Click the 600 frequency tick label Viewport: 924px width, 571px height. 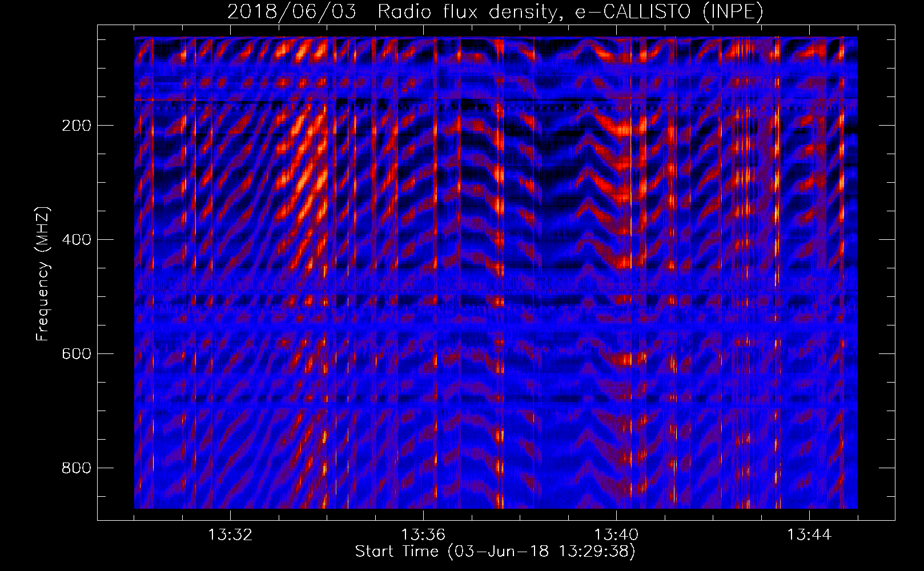76,354
